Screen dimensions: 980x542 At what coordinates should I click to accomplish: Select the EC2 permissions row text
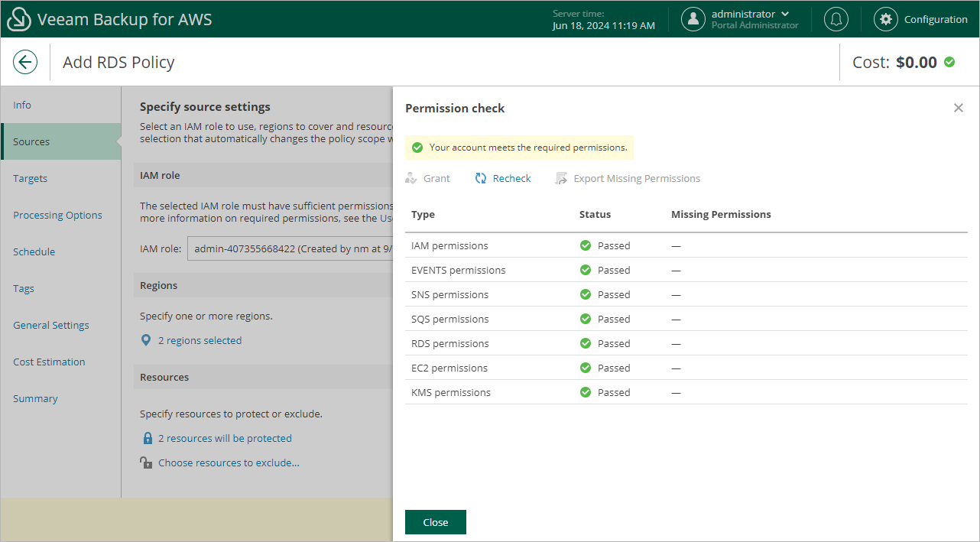click(449, 368)
